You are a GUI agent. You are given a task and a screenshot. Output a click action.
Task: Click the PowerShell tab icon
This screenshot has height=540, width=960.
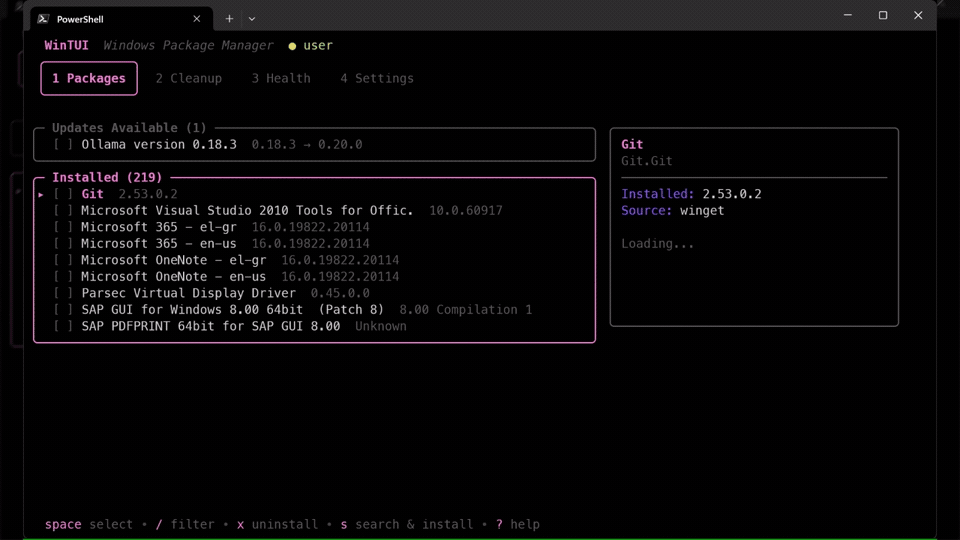pos(43,19)
